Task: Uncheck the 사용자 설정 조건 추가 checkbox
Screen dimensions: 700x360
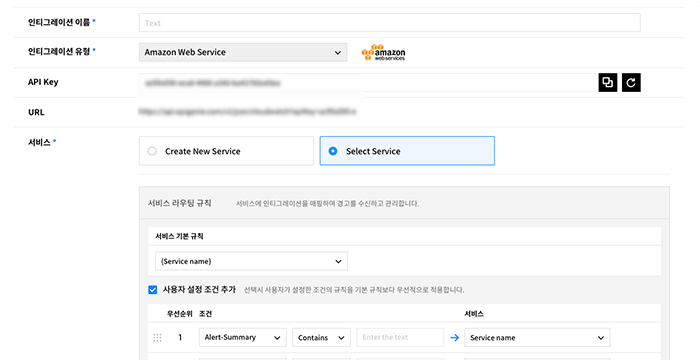Action: [153, 290]
